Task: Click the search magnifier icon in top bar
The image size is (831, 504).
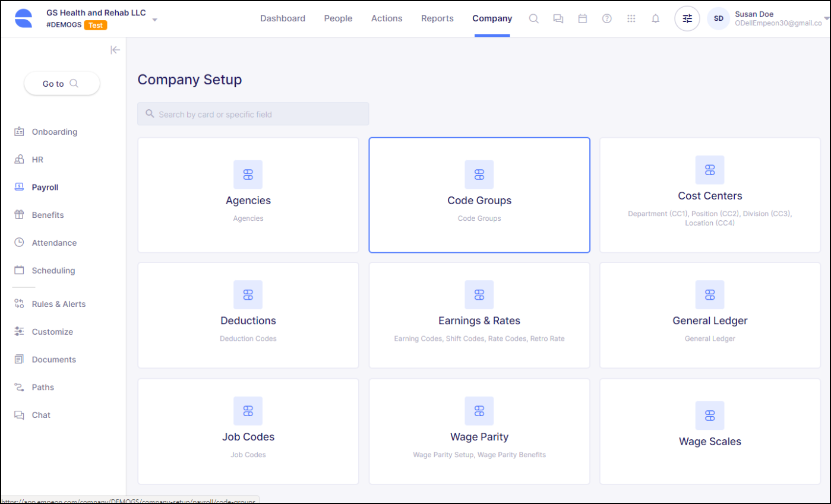Action: coord(533,18)
